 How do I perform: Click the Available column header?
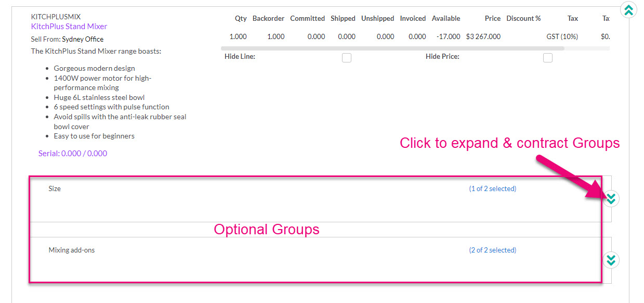[446, 19]
